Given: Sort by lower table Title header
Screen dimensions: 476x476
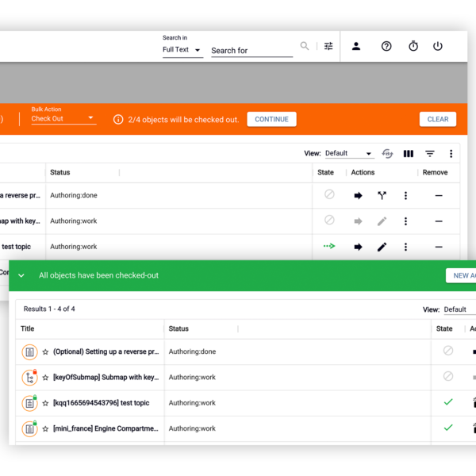Looking at the screenshot, I should (27, 328).
